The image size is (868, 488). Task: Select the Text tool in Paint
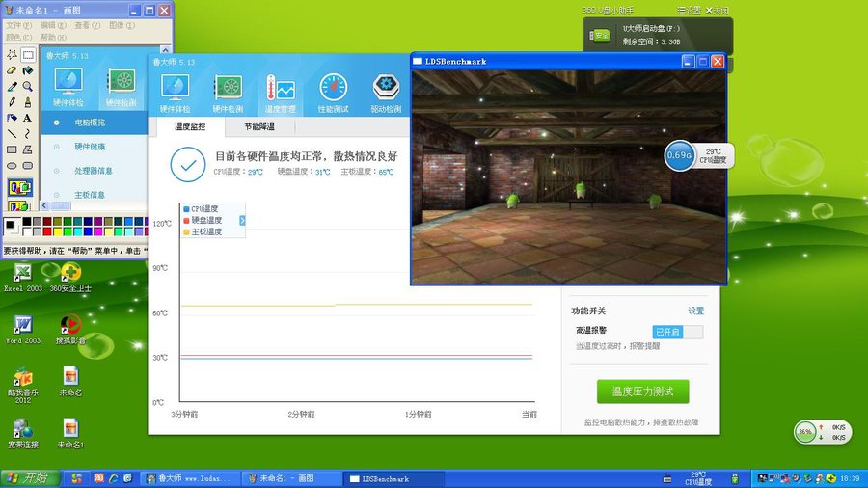click(28, 117)
